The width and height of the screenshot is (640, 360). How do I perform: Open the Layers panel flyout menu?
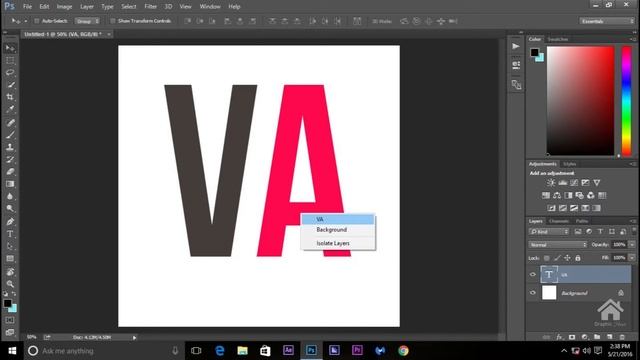coord(633,221)
